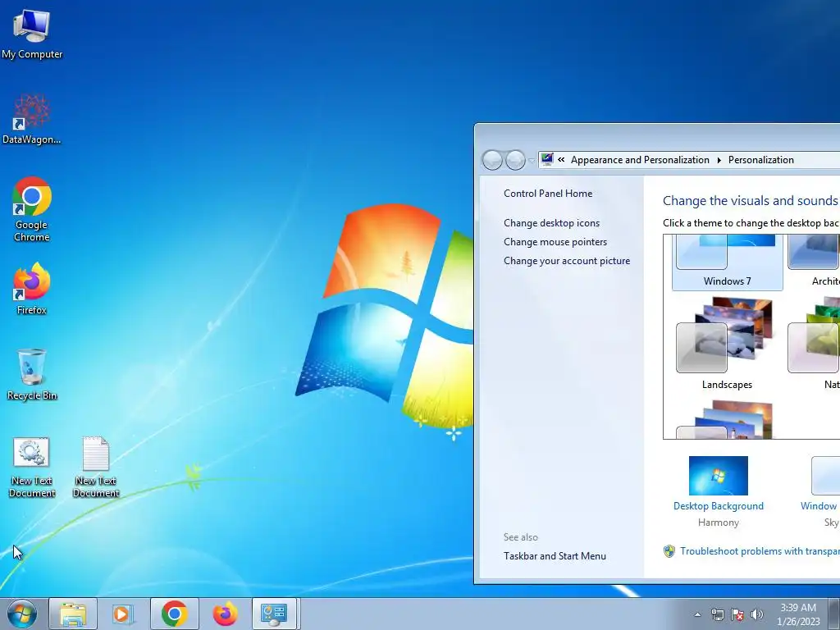
Task: Open the clock showing 3:39 AM
Action: point(798,614)
